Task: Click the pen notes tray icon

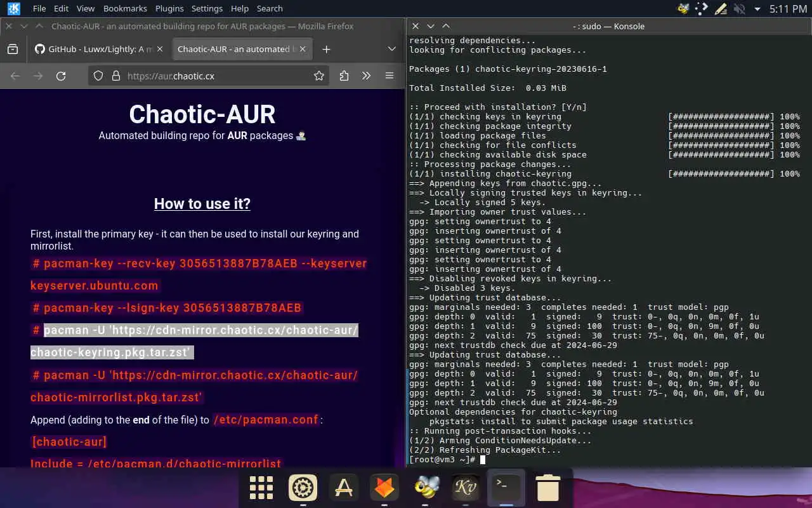Action: (720, 9)
